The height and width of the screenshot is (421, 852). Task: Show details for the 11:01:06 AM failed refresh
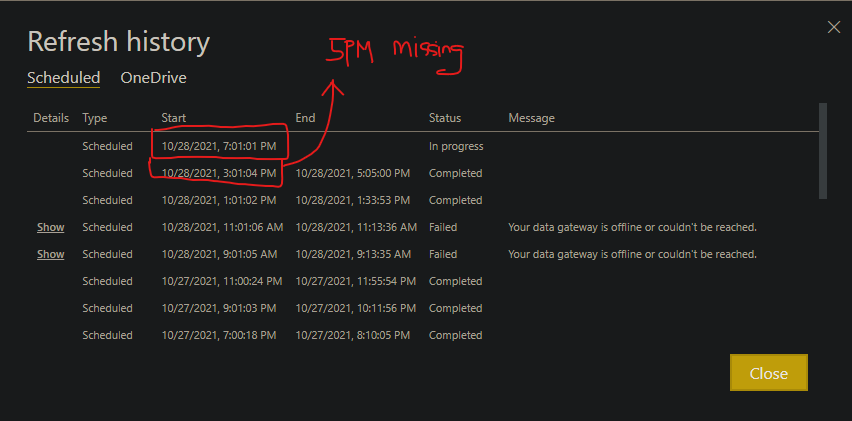tap(51, 227)
